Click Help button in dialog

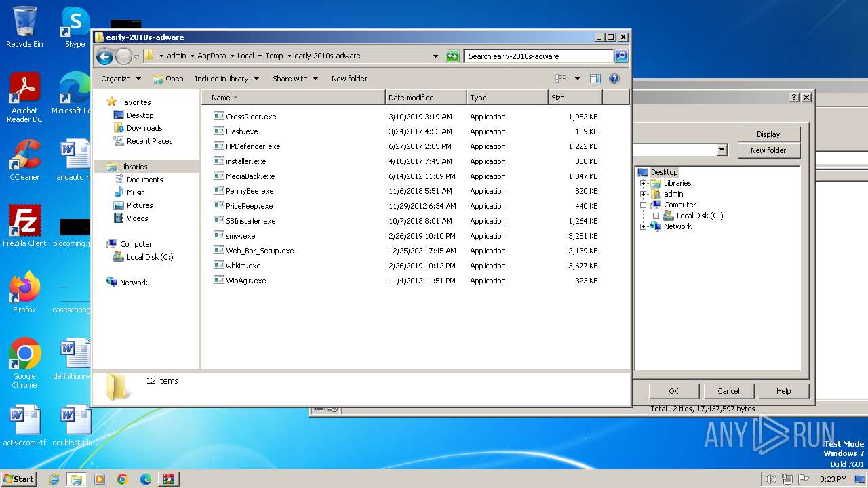(x=783, y=391)
